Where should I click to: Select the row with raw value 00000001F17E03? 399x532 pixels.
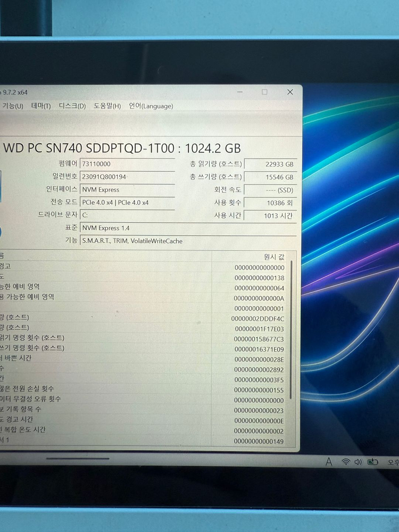click(x=144, y=329)
